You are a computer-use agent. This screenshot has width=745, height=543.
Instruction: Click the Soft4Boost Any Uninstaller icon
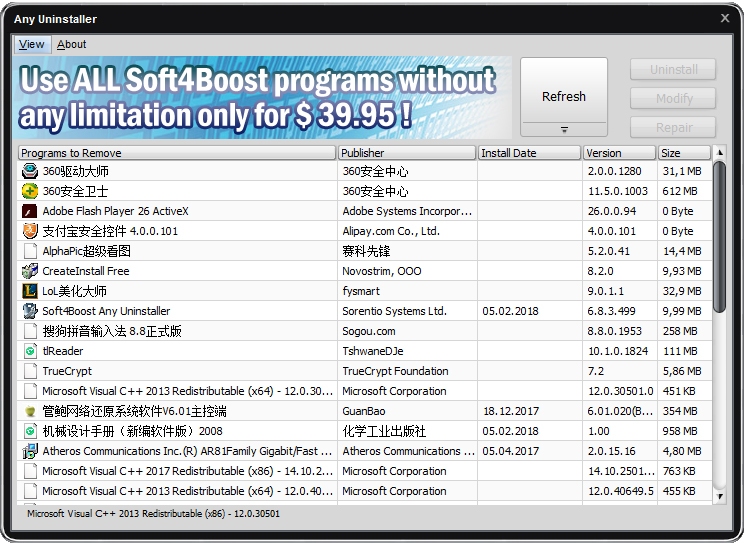[x=30, y=311]
